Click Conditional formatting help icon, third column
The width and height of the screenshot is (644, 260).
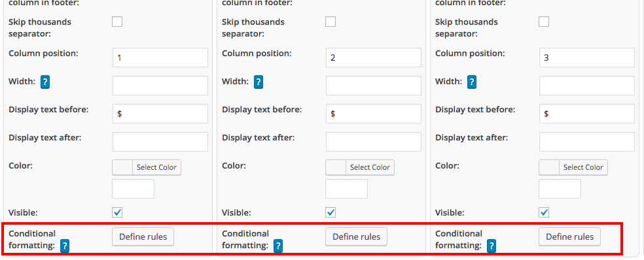pyautogui.click(x=492, y=246)
